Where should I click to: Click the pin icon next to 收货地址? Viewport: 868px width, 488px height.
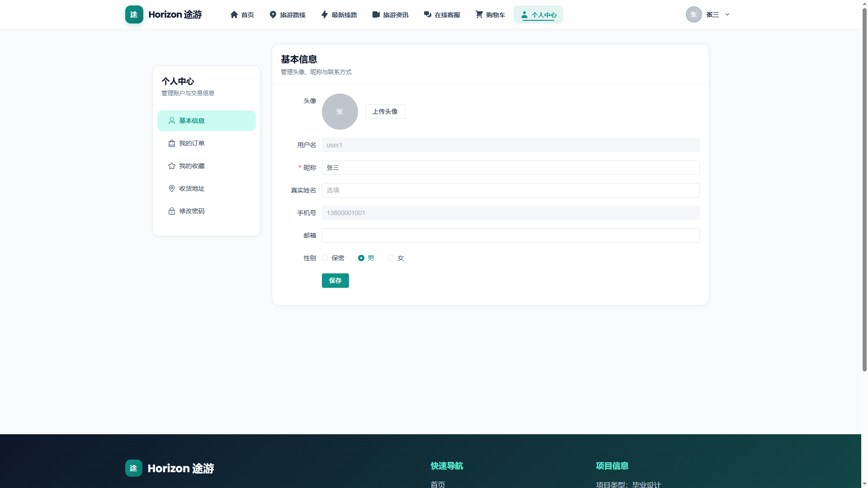tap(172, 188)
